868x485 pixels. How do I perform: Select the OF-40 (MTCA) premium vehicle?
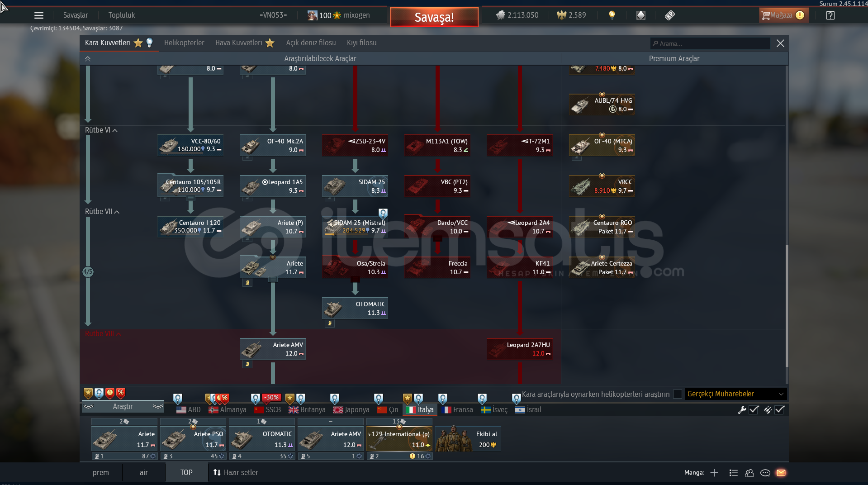[x=602, y=145]
